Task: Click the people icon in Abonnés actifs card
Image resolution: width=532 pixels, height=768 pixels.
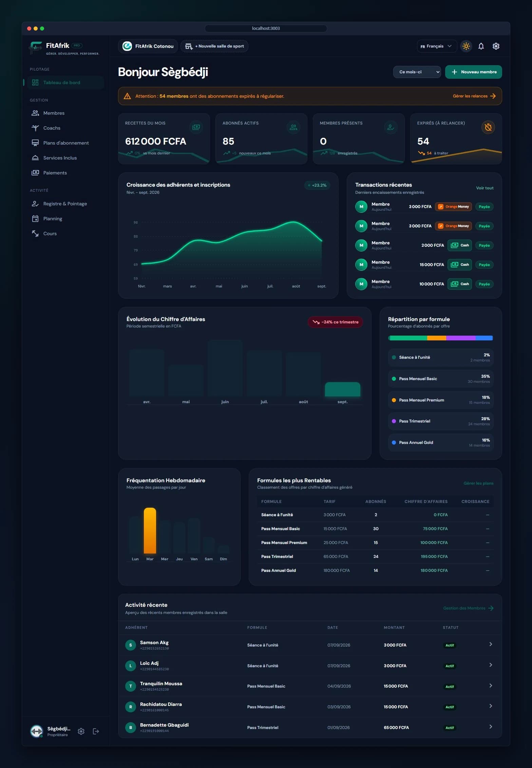Action: 293,127
